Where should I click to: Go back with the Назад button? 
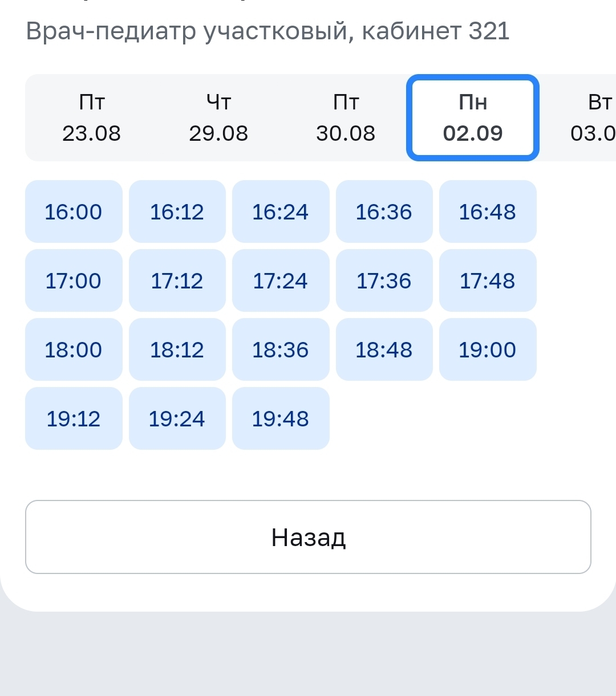click(308, 537)
